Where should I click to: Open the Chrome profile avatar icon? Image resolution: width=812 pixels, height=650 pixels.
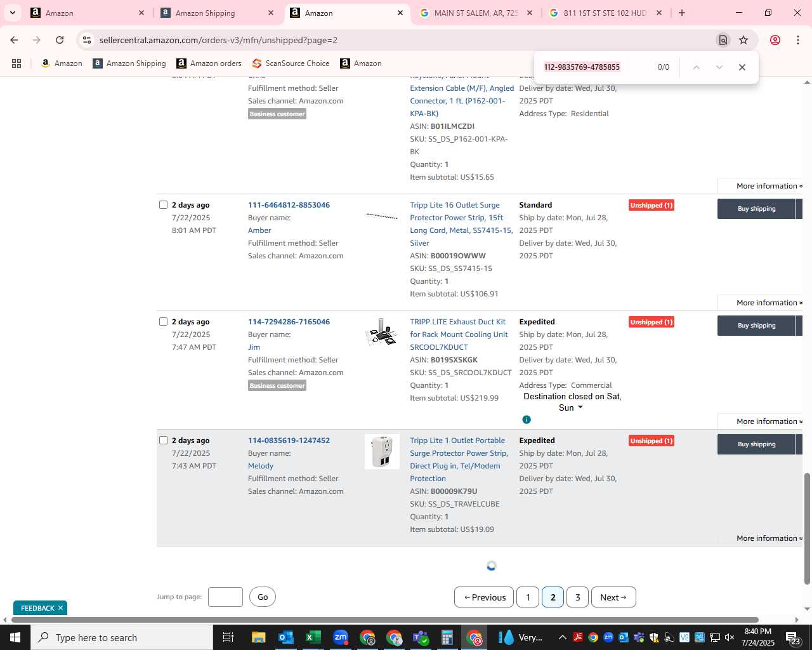(775, 40)
